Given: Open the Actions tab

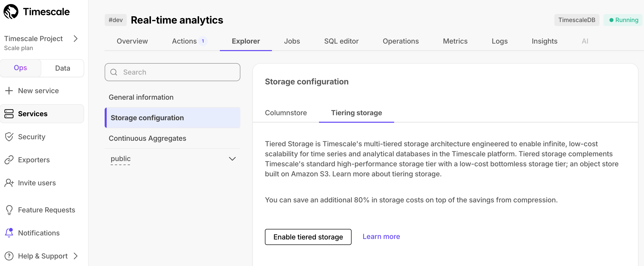Looking at the screenshot, I should (x=184, y=41).
